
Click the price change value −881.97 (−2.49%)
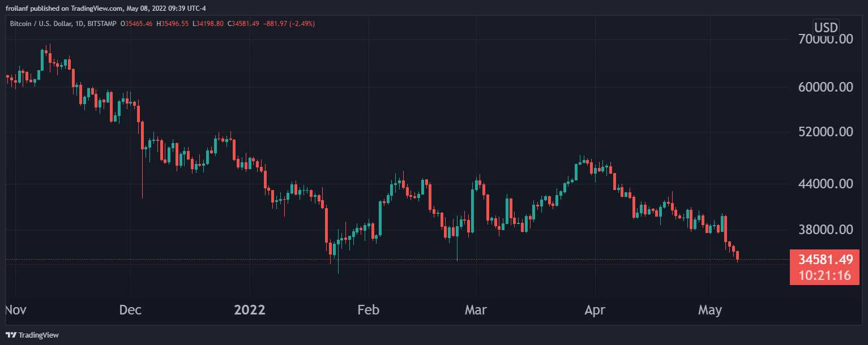[x=289, y=24]
